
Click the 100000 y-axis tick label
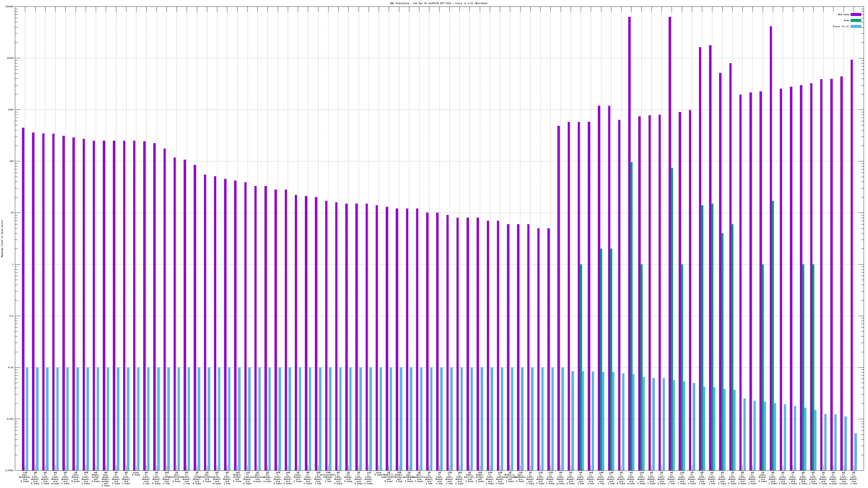pos(10,7)
